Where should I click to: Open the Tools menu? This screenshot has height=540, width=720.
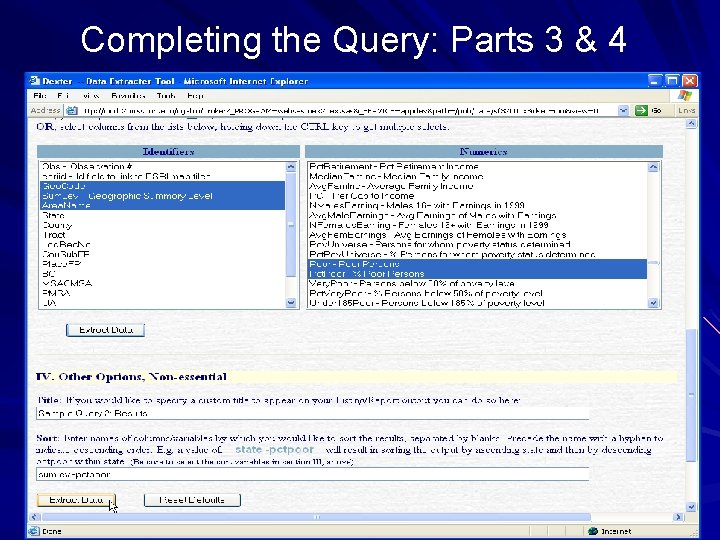[x=166, y=96]
